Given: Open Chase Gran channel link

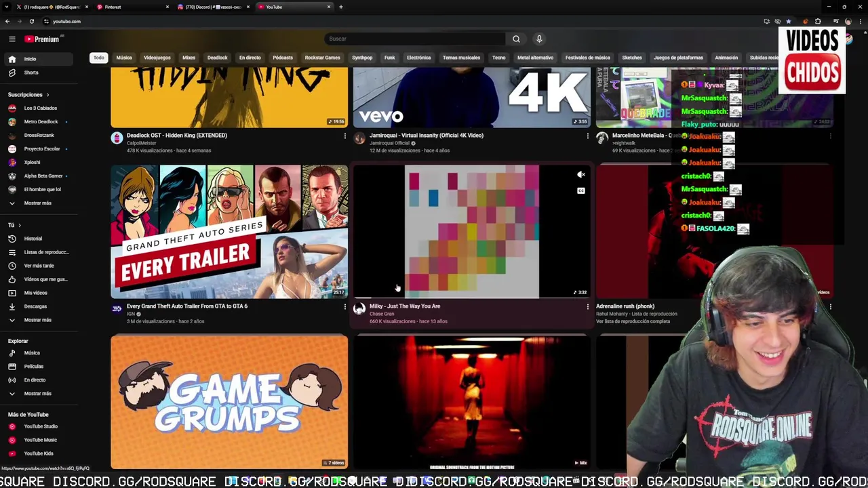Looking at the screenshot, I should pyautogui.click(x=382, y=314).
